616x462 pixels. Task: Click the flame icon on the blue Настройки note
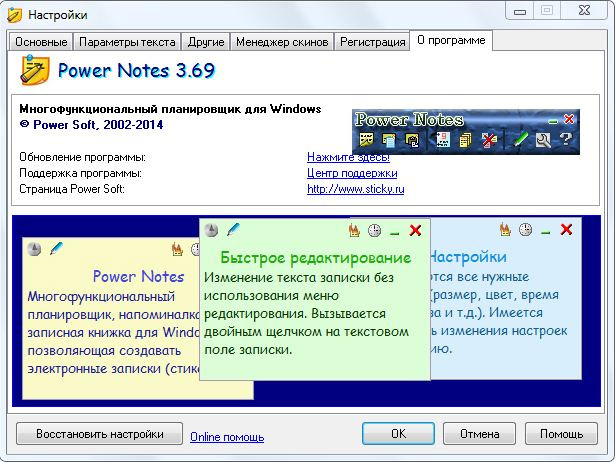pos(505,229)
